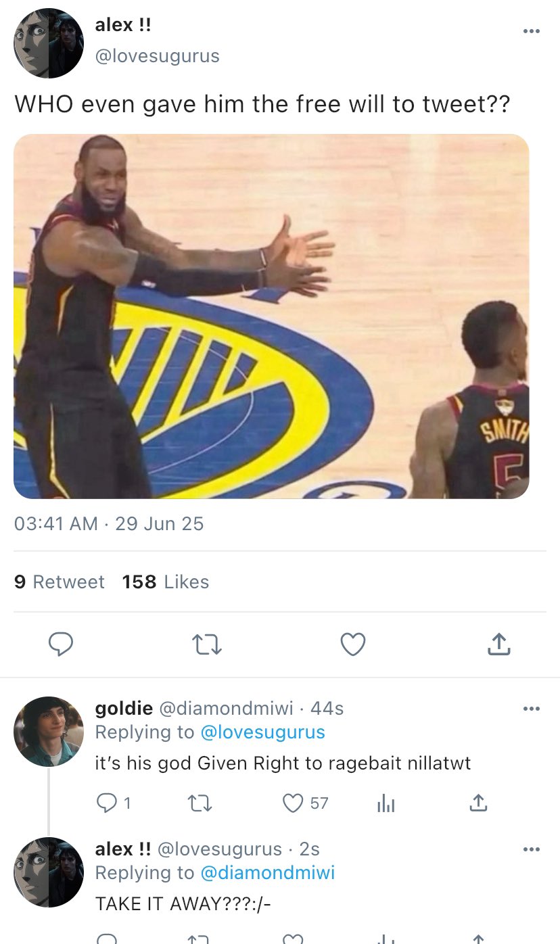The width and height of the screenshot is (560, 944).
Task: Retweet the main tweet
Action: [206, 644]
